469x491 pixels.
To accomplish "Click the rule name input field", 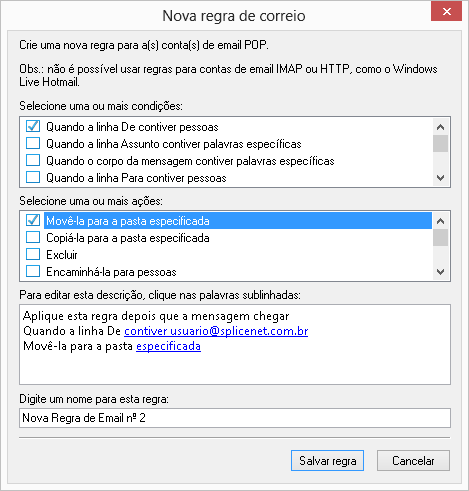I will [235, 418].
